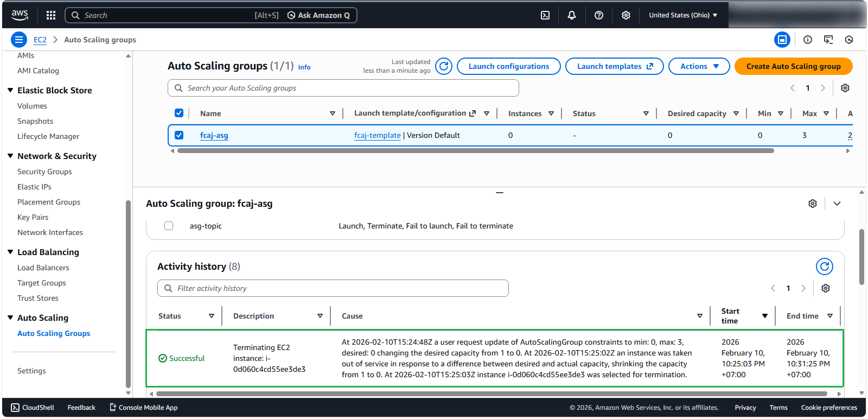Open Auto Scaling groups table preferences gear

coord(845,88)
